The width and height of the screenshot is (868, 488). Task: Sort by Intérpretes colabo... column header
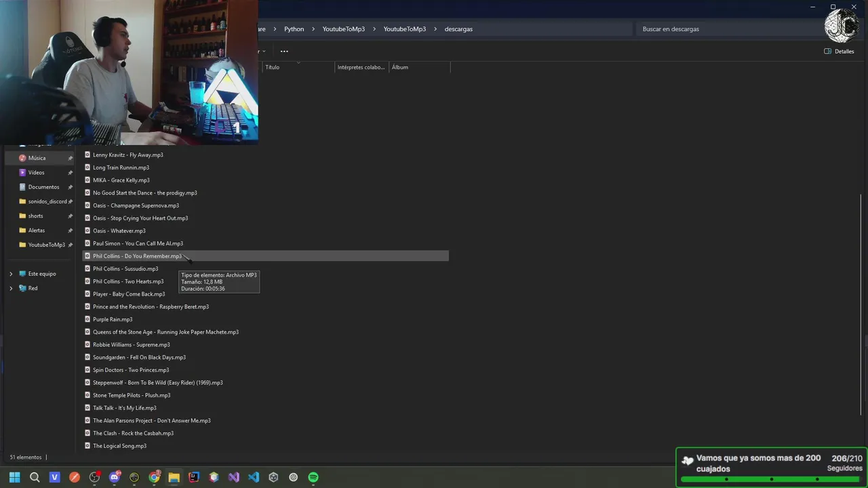pos(362,67)
